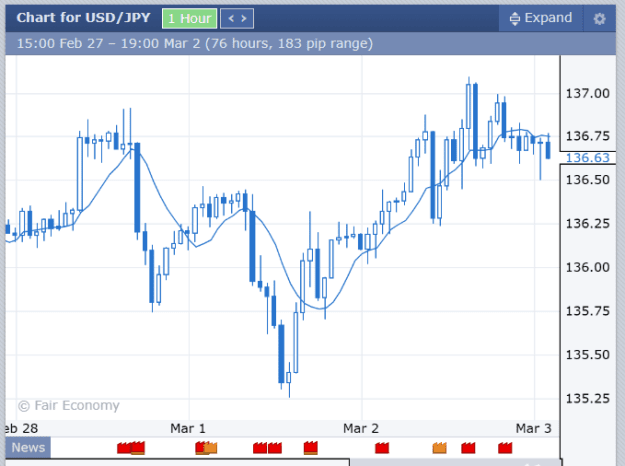The image size is (625, 466).
Task: Click the last red news icon before Mar 3
Action: point(505,448)
